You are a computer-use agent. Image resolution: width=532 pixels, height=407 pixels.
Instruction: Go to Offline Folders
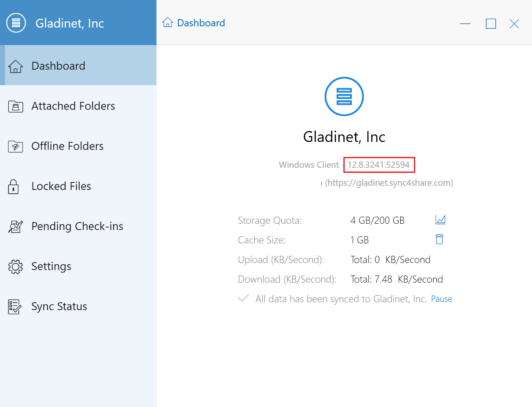pyautogui.click(x=78, y=146)
